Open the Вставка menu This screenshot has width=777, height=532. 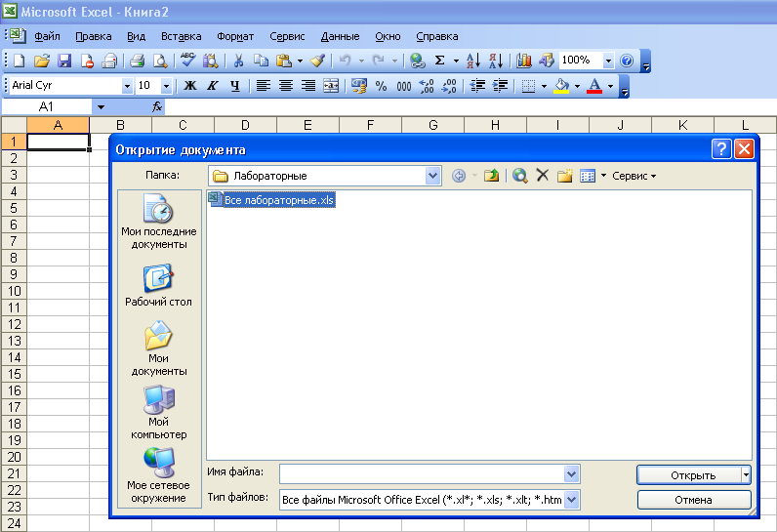182,36
